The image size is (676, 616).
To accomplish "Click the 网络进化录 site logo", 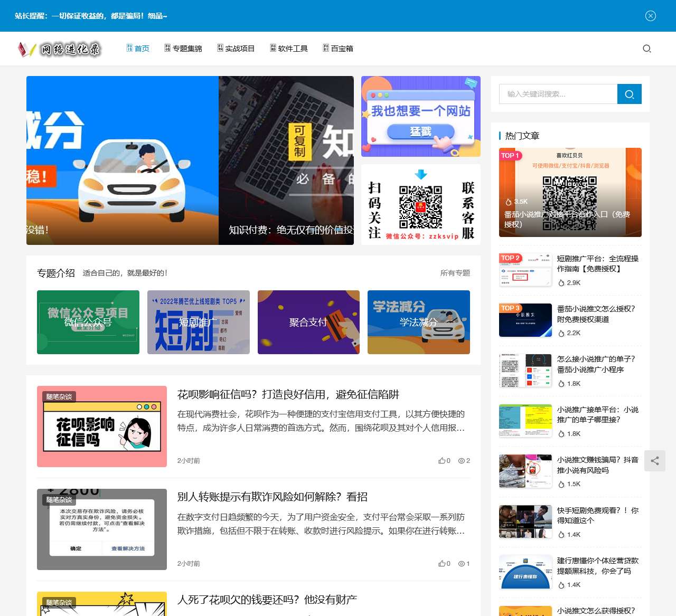I will [61, 49].
